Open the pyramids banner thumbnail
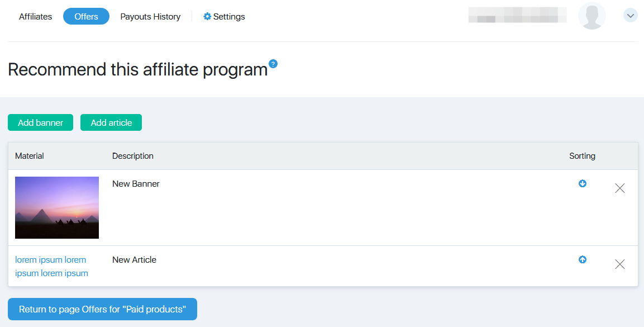Screen dimensions: 644x327 tap(57, 207)
